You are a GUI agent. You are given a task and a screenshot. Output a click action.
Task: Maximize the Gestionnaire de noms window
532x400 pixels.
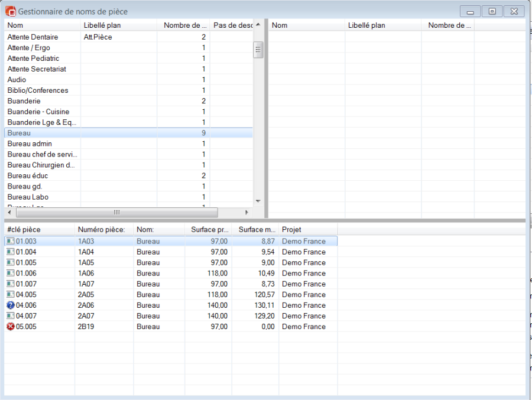pos(492,11)
